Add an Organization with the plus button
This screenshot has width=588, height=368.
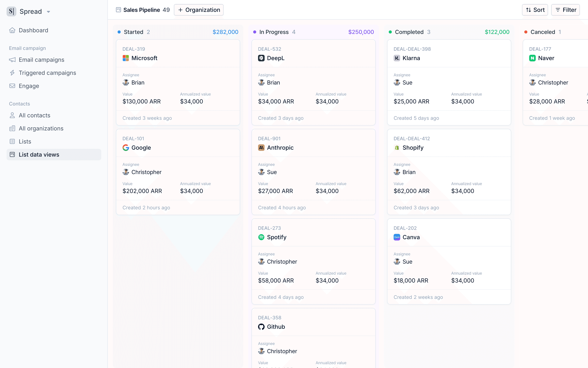tap(199, 10)
